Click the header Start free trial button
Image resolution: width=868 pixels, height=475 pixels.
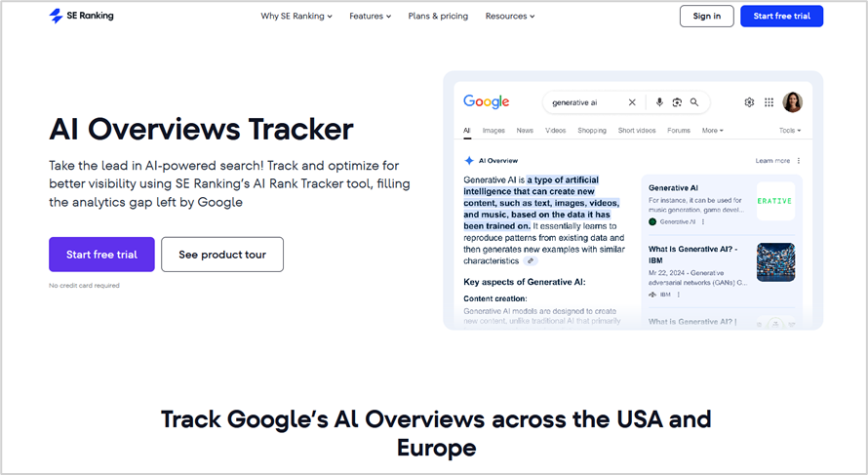(781, 16)
